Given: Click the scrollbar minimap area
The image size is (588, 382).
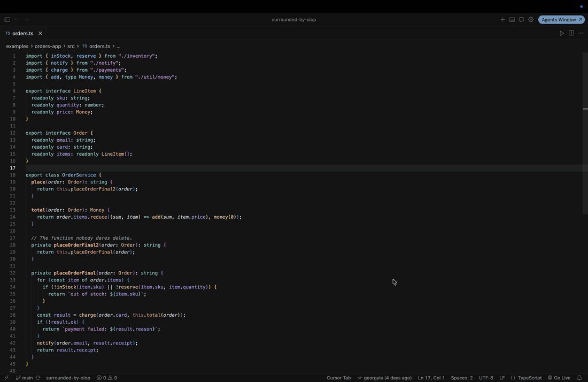Looking at the screenshot, I should [x=585, y=133].
